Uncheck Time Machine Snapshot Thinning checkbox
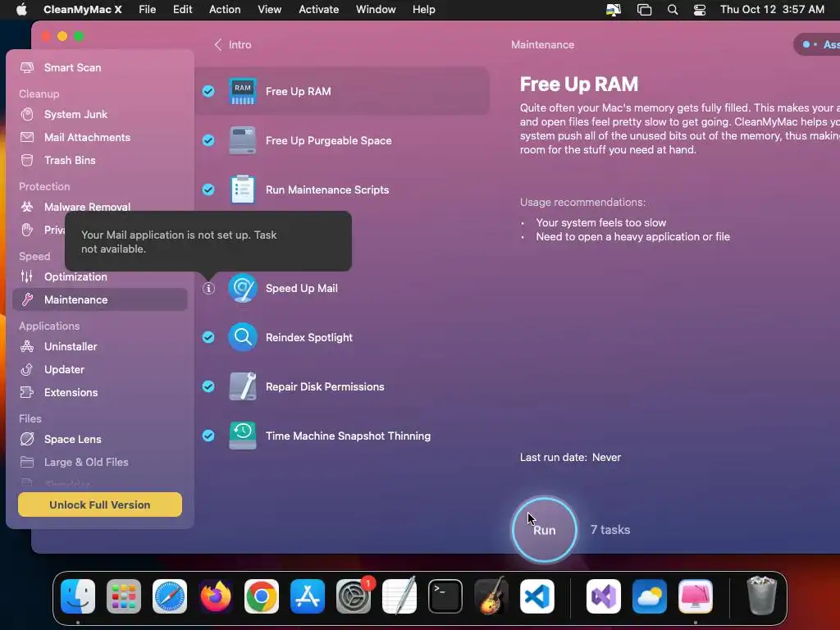Screen dimensions: 840x630 pos(208,436)
